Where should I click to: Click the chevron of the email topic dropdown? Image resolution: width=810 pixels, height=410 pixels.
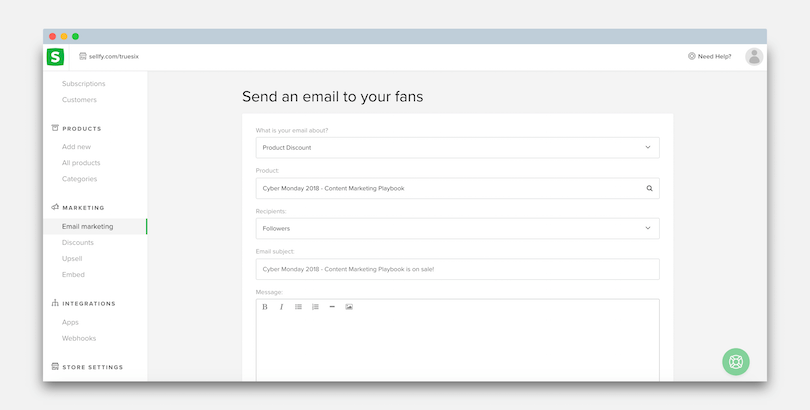coord(648,147)
